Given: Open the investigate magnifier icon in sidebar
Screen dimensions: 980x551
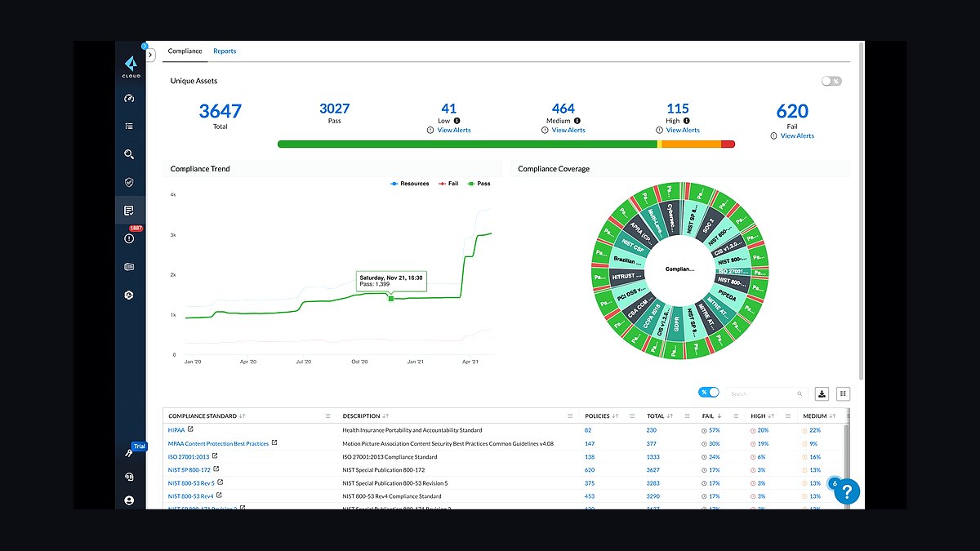Looking at the screenshot, I should tap(129, 154).
